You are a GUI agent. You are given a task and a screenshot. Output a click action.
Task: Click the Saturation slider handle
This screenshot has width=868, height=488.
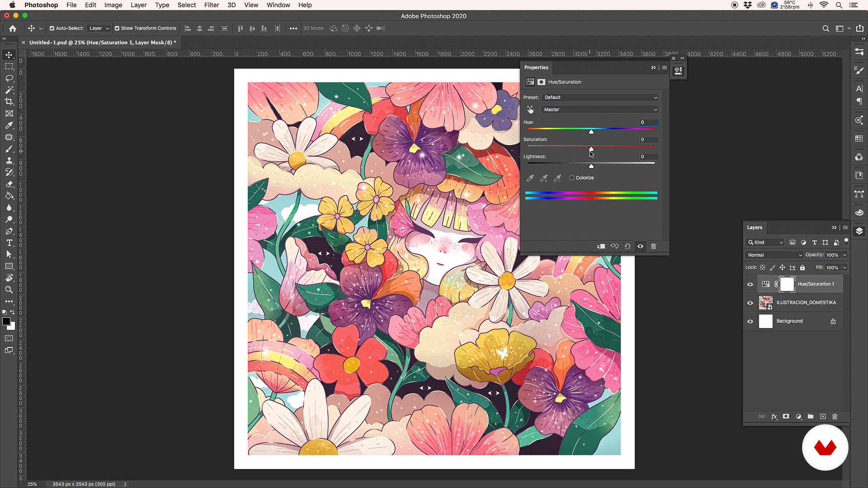(x=591, y=149)
